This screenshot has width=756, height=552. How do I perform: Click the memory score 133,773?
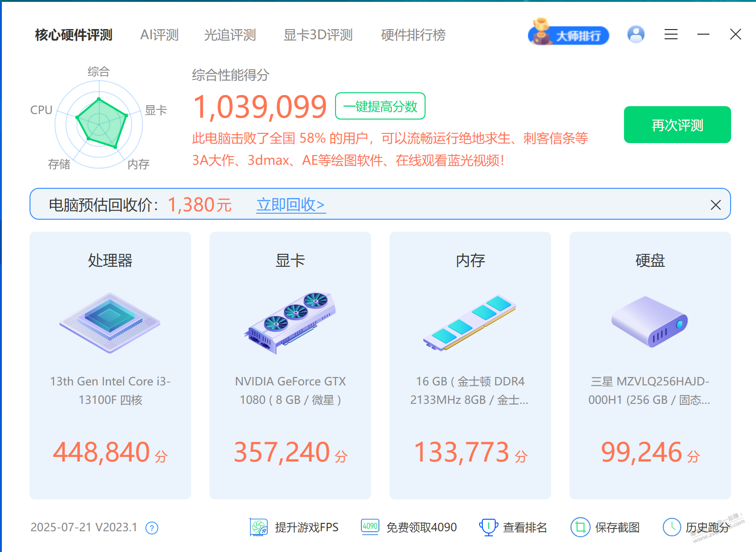pyautogui.click(x=462, y=452)
